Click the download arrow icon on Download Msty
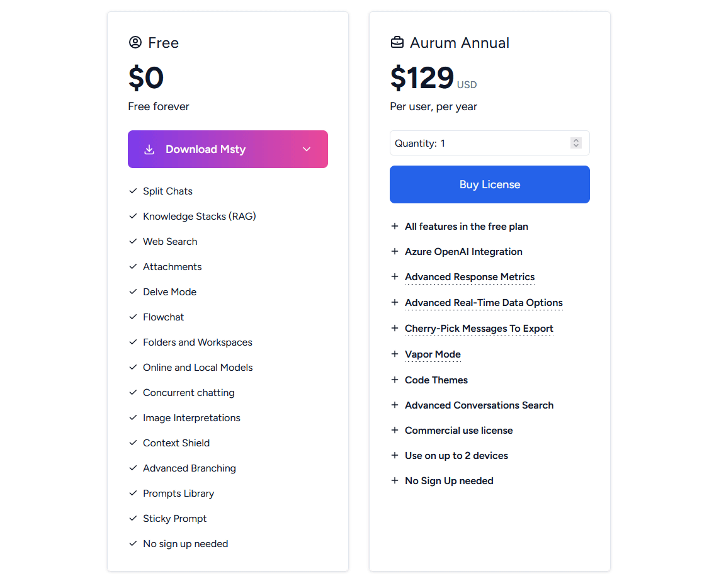 (x=149, y=149)
